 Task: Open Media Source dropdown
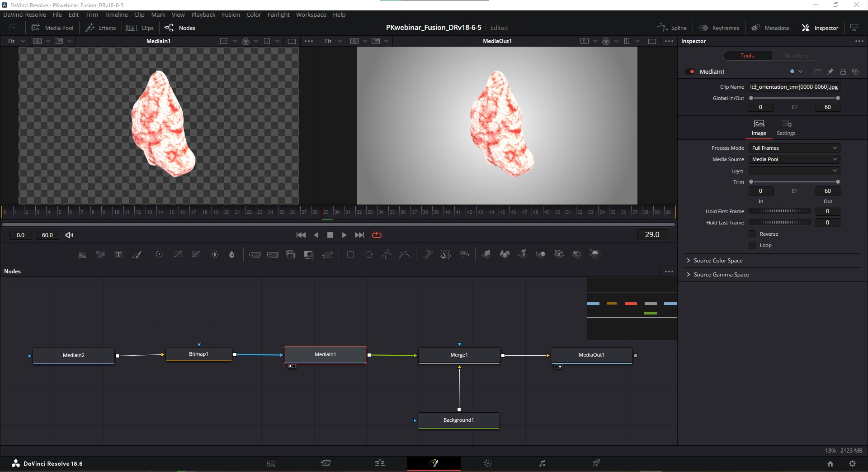[x=794, y=159]
